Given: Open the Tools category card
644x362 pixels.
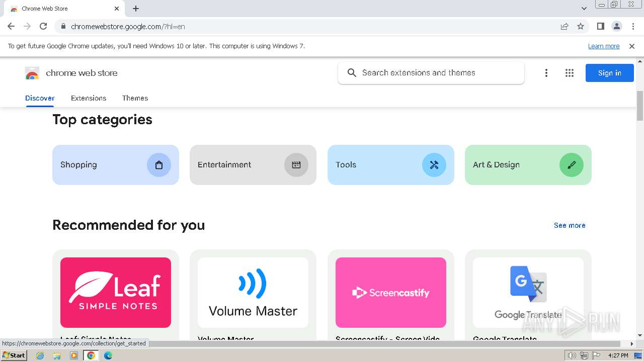Looking at the screenshot, I should click(391, 165).
